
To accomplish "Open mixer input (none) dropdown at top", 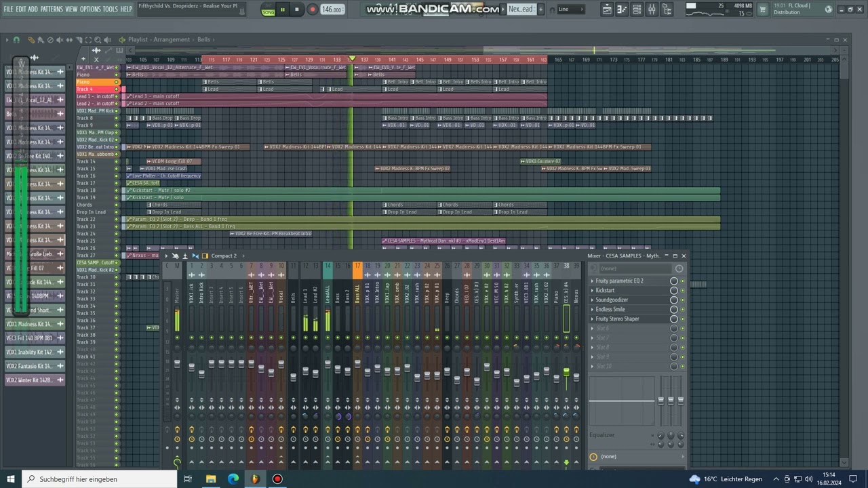I will [635, 268].
